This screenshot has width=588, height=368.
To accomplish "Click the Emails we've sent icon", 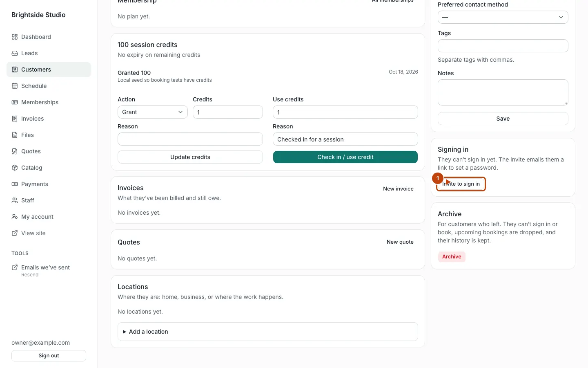I will (15, 267).
